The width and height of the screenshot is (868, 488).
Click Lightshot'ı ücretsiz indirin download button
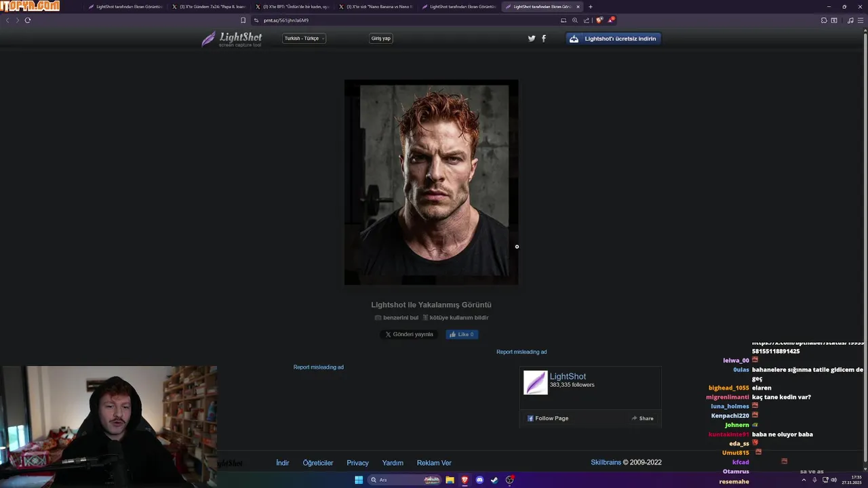[x=614, y=39]
